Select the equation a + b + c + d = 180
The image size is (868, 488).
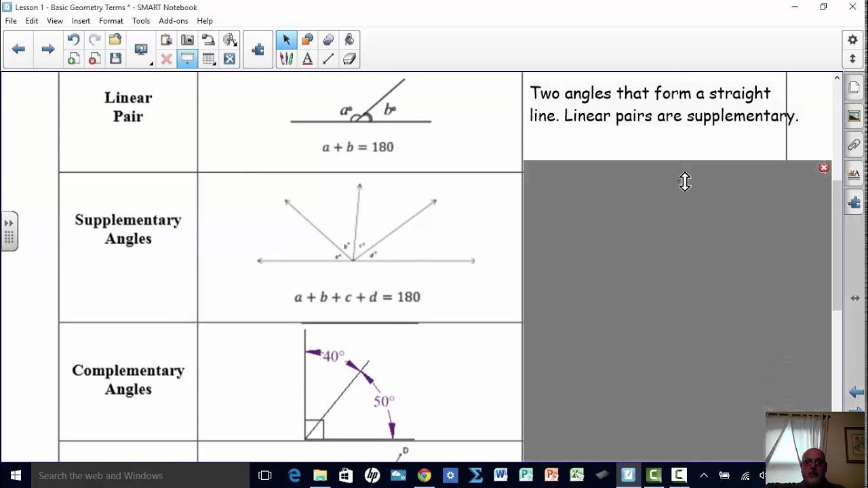tap(357, 297)
